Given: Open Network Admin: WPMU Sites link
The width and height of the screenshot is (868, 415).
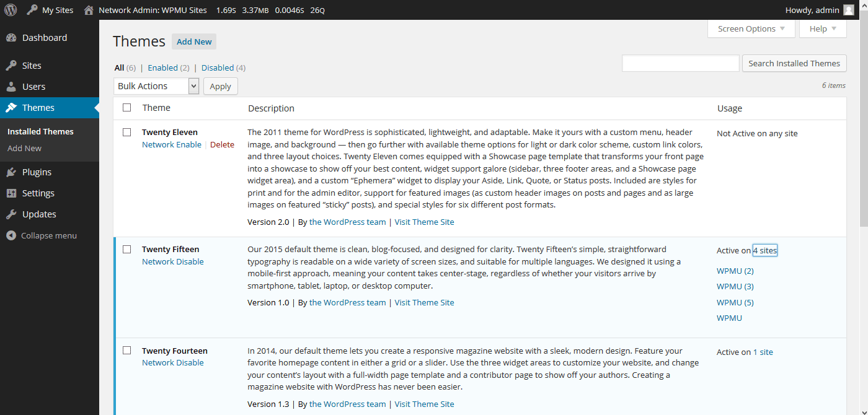Looking at the screenshot, I should point(145,10).
